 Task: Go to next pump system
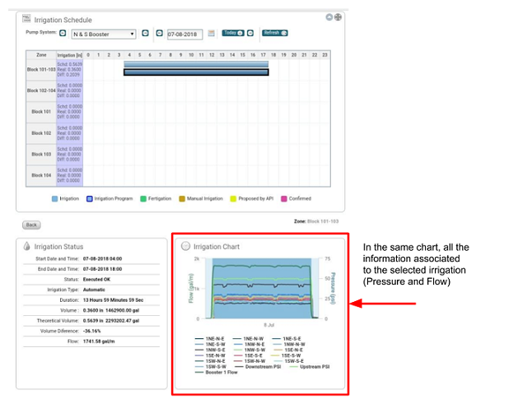click(145, 34)
